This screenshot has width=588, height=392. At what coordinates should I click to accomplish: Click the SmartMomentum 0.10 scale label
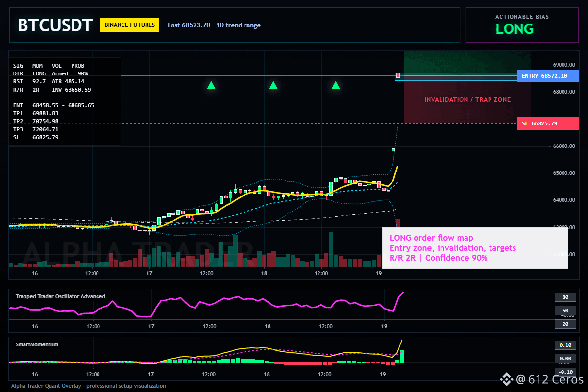tap(565, 345)
